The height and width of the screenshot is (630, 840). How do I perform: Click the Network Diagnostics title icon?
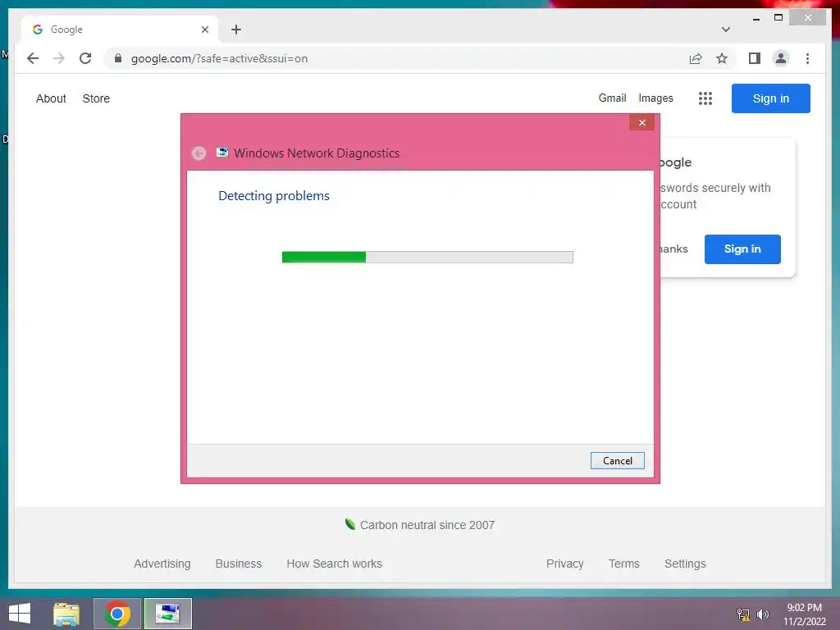pyautogui.click(x=222, y=153)
